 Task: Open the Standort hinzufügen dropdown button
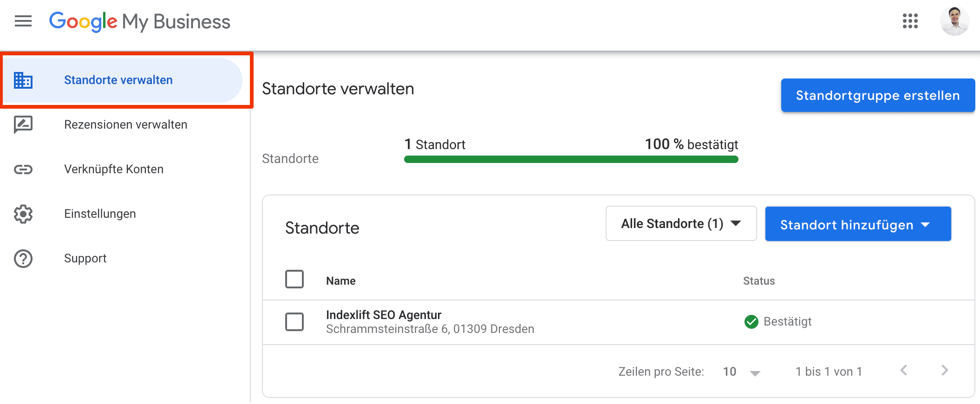point(858,224)
